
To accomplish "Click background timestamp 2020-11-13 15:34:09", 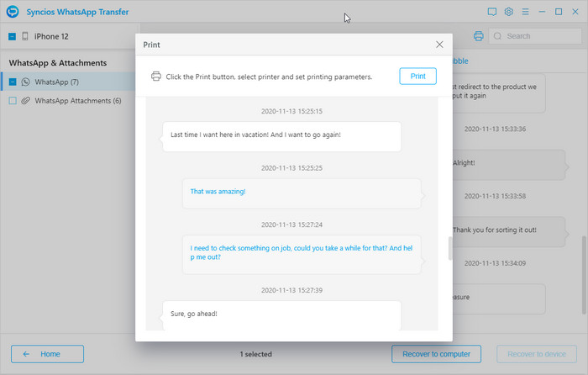I will click(x=495, y=263).
